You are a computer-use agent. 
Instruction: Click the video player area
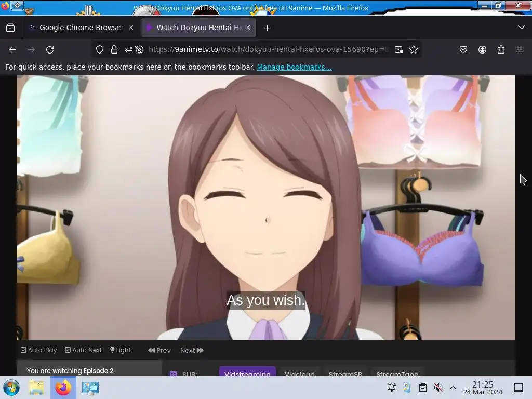tap(265, 207)
